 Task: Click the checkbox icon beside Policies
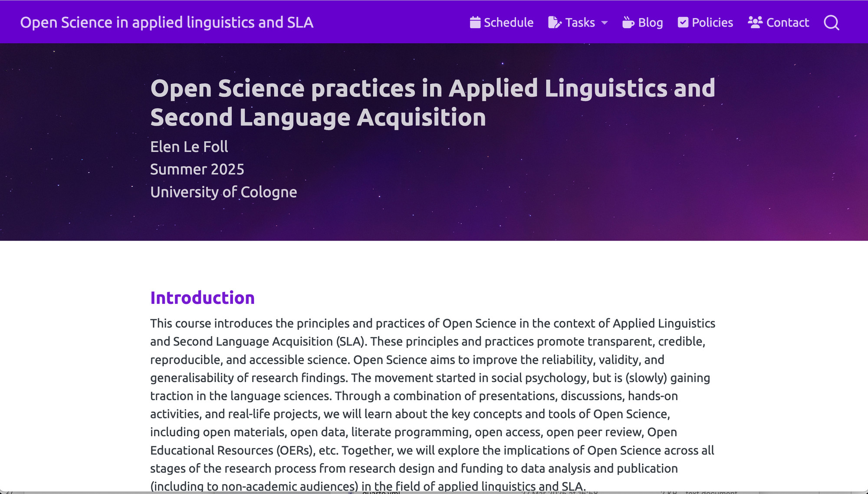point(683,22)
